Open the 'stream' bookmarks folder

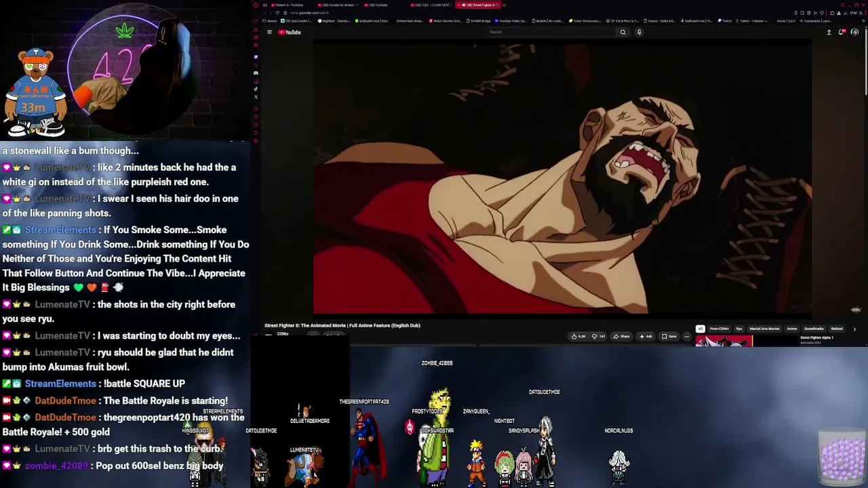[x=270, y=21]
